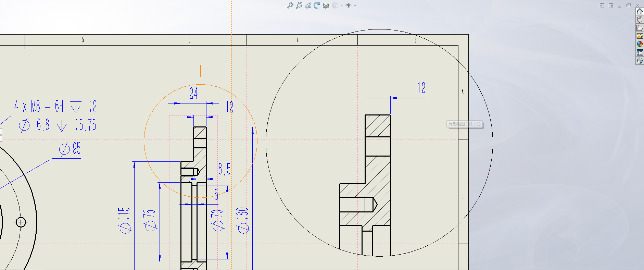Screen dimensions: 644x270
Task: Open the File Explorer task pane tab
Action: [640, 28]
